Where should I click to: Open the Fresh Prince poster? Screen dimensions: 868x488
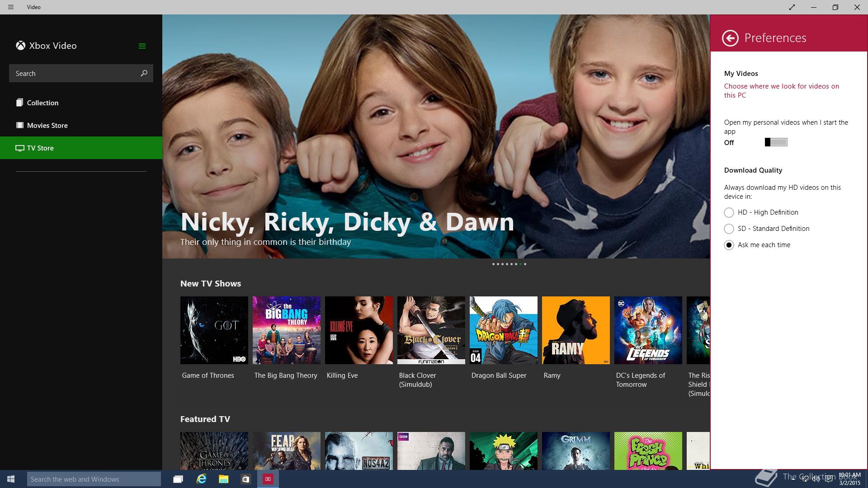(648, 451)
